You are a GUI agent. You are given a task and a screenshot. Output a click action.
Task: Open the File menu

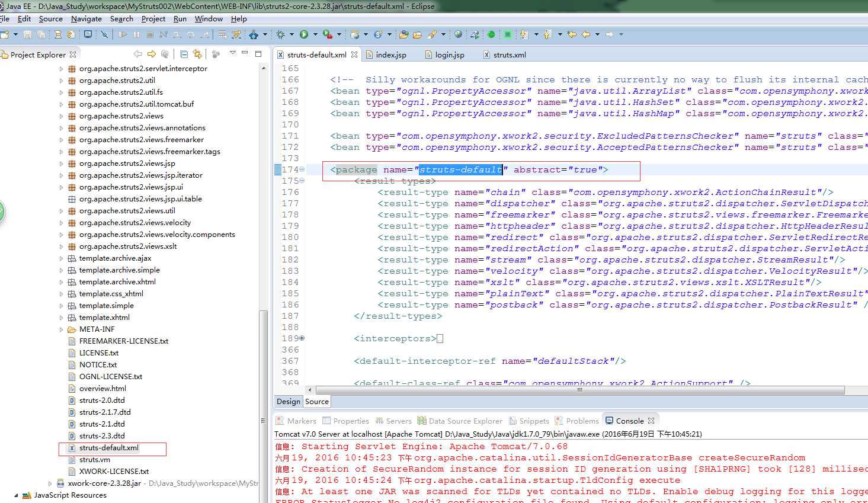pos(5,19)
